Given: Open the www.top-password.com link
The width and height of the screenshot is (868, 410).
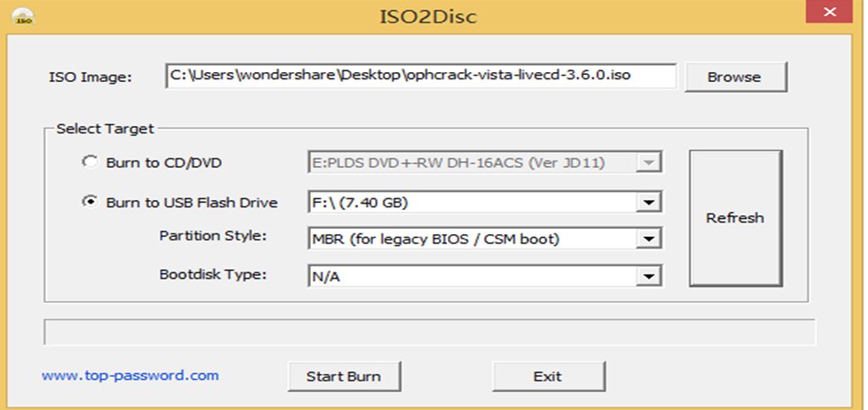Looking at the screenshot, I should 130,375.
